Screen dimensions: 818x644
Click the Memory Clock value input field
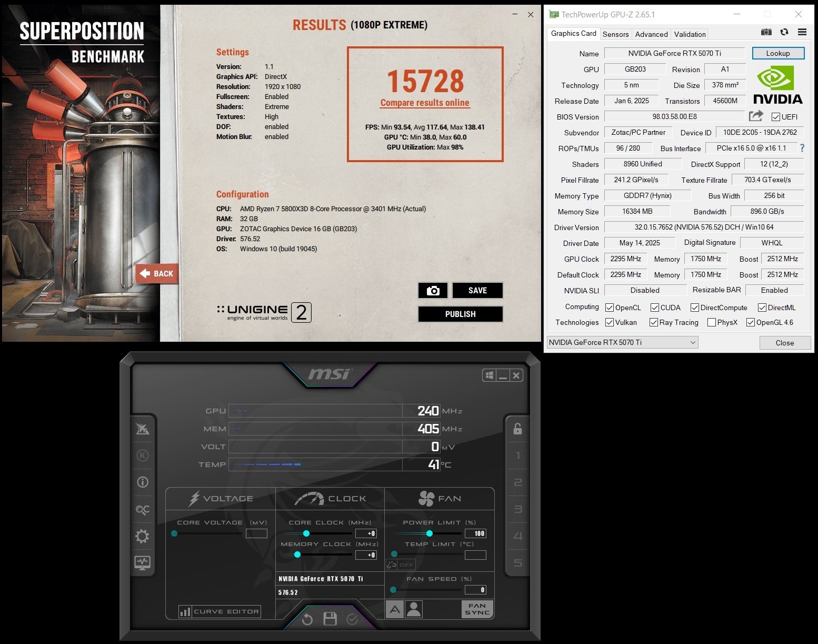366,555
